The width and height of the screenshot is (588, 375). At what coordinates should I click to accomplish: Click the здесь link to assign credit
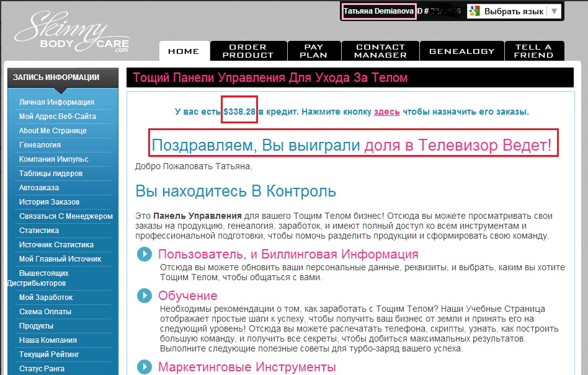(386, 112)
